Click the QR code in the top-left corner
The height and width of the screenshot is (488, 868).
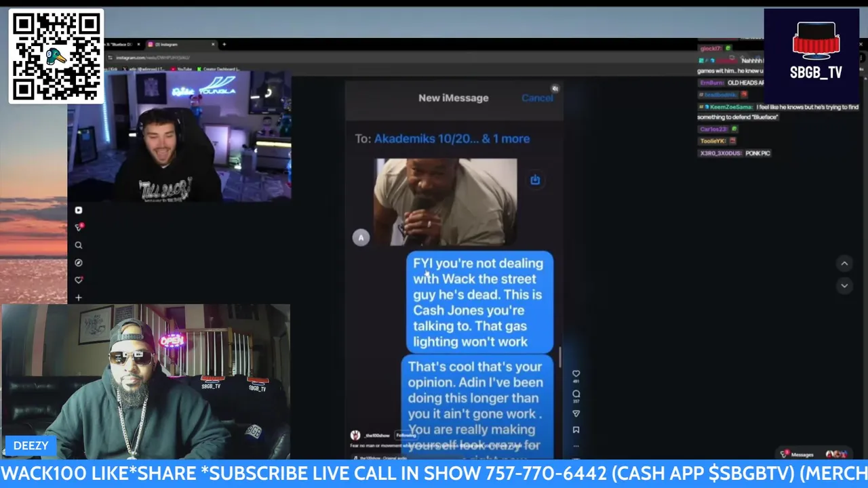coord(56,56)
